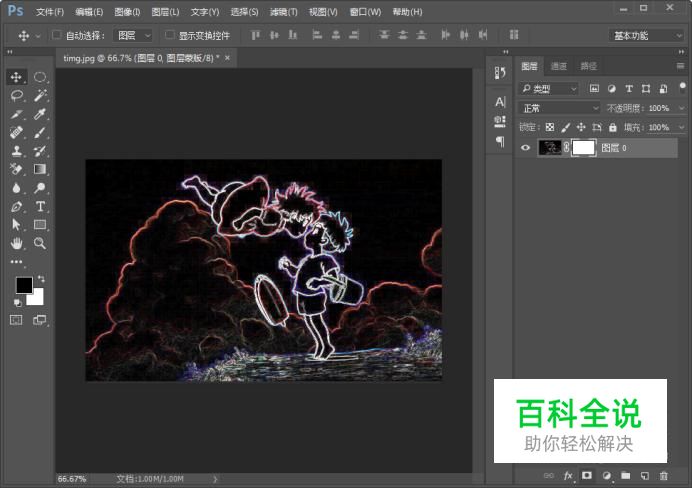Open the 正常 blend mode dropdown
This screenshot has height=488, width=692.
click(x=559, y=108)
